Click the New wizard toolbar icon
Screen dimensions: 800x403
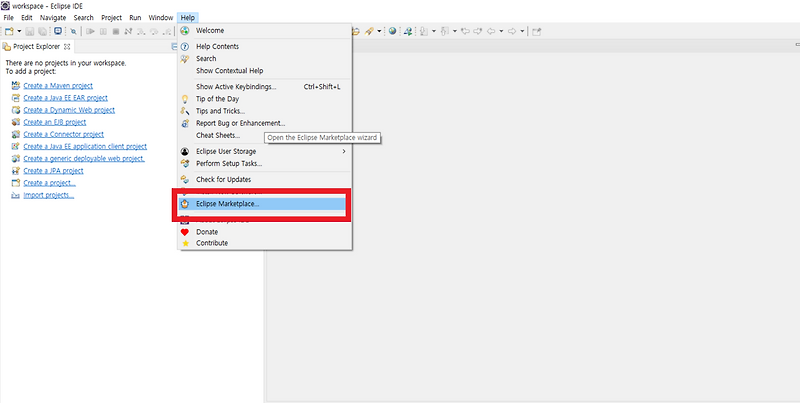[x=9, y=31]
